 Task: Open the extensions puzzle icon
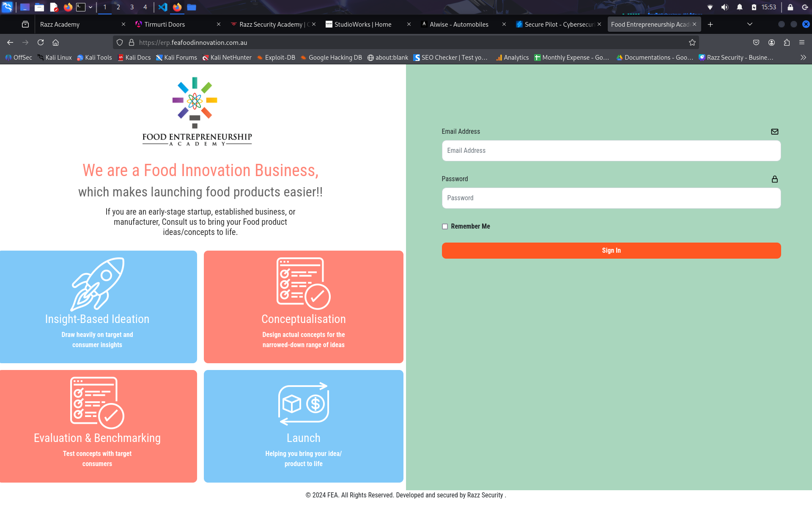[787, 42]
